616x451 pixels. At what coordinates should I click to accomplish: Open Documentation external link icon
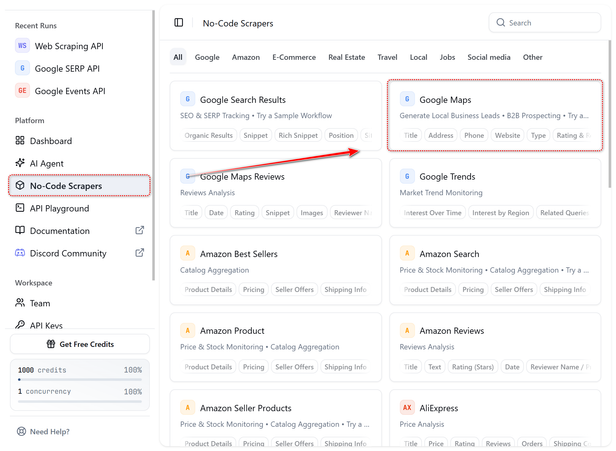(139, 230)
